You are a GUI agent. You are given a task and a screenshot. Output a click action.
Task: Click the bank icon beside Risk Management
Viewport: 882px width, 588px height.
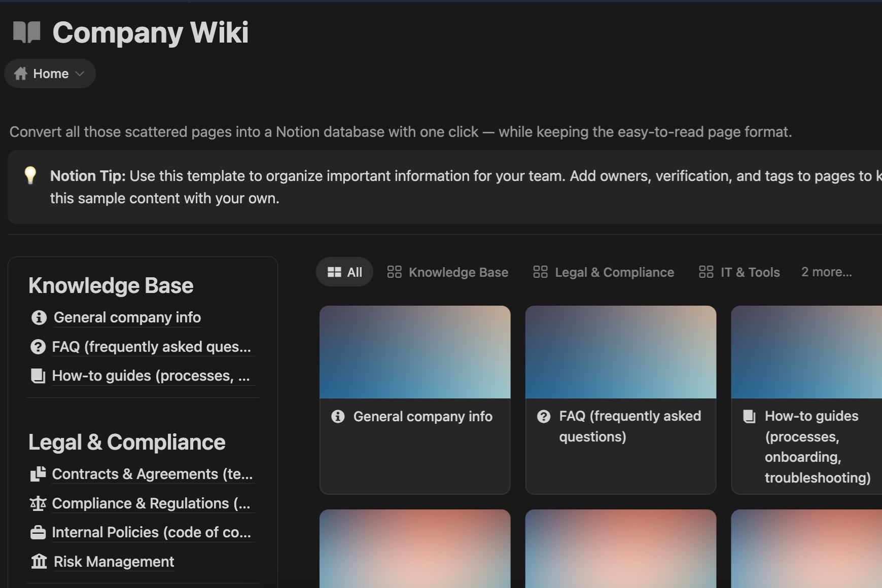pyautogui.click(x=39, y=562)
